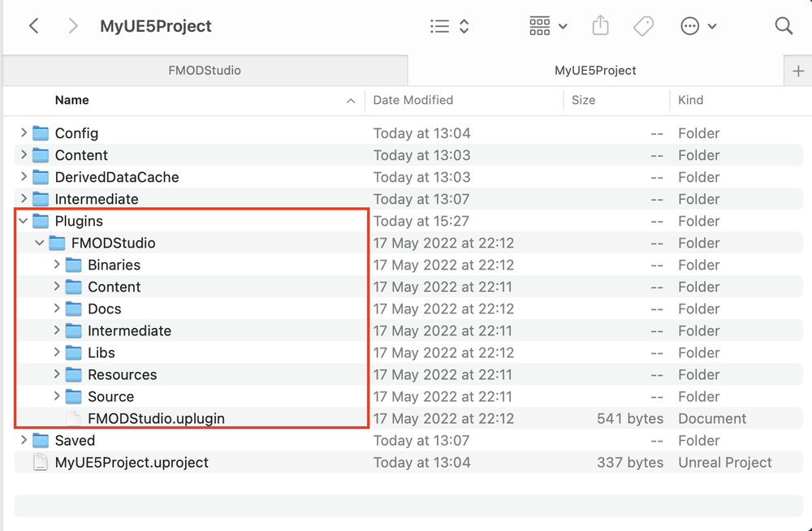Open the group-by options menu
Image resolution: width=812 pixels, height=531 pixels.
[548, 26]
